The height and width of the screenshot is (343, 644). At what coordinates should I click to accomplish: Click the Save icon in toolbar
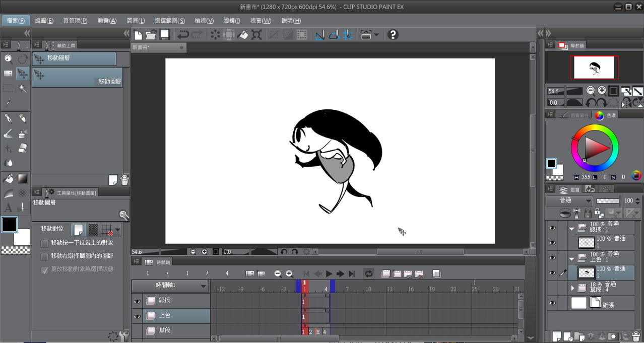point(164,35)
